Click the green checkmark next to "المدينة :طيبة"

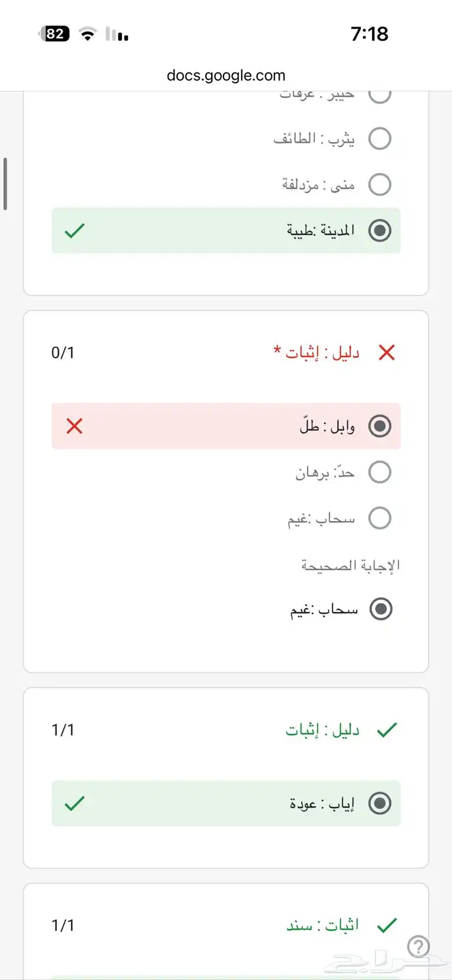coord(74,230)
